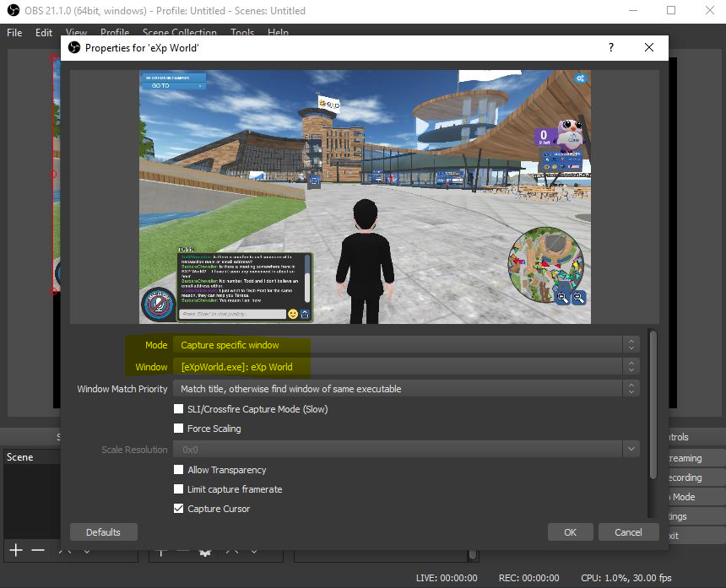Open the Window dropdown '[eXpWorld.exe]: eXp World'

coord(406,366)
